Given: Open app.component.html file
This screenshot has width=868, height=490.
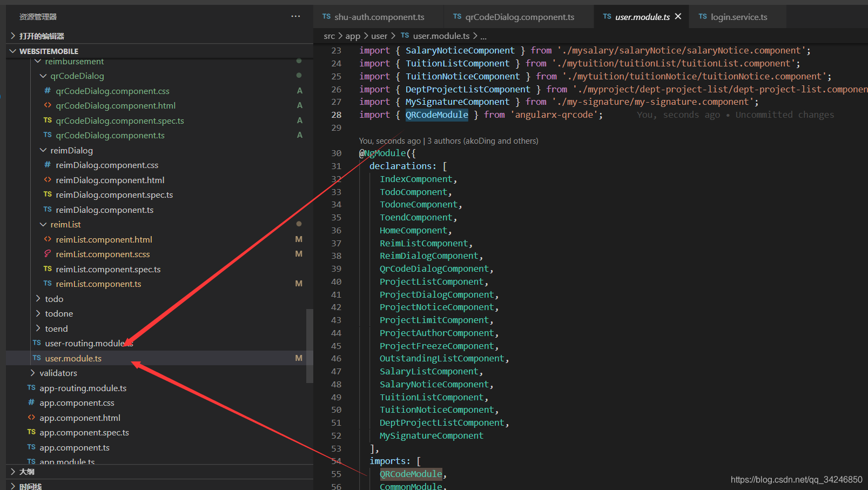Looking at the screenshot, I should coord(80,418).
